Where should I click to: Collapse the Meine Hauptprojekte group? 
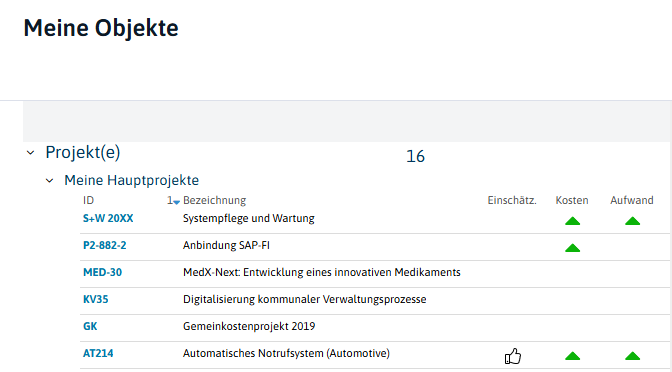click(50, 181)
